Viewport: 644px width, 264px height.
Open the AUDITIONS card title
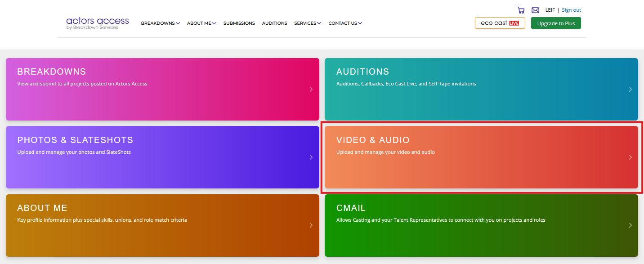coord(362,72)
